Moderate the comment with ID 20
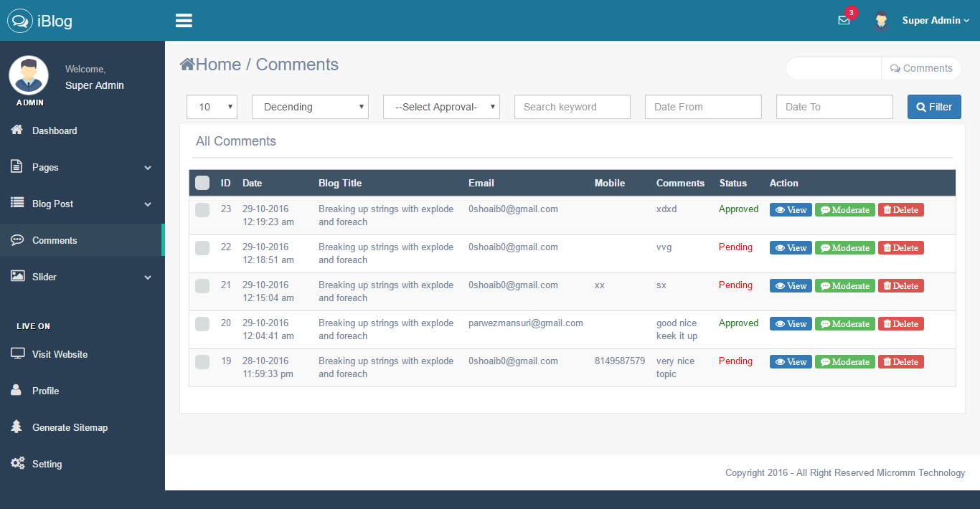 [844, 324]
